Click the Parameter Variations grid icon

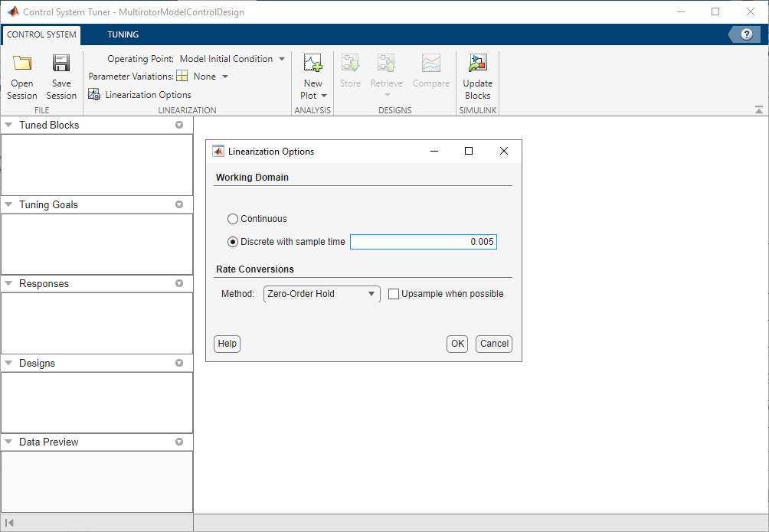click(x=182, y=76)
